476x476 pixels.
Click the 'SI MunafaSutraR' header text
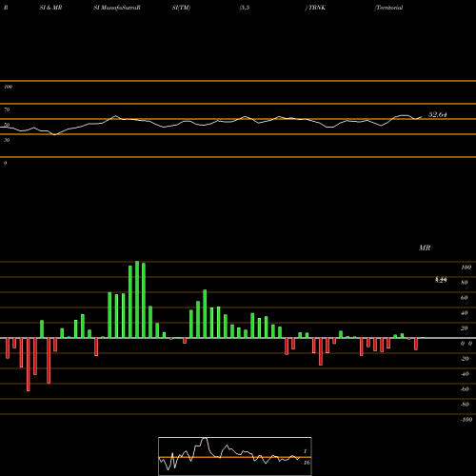coord(117,8)
